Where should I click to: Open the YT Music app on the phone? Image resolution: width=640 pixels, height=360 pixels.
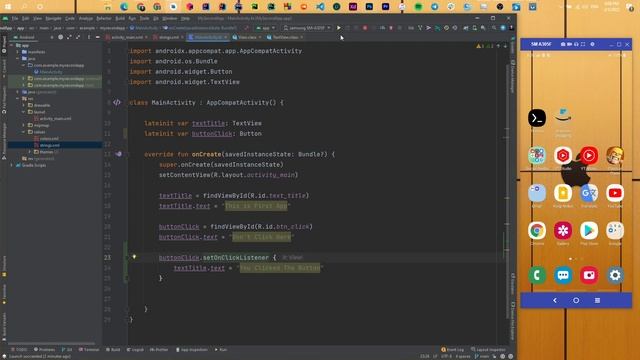pos(589,156)
